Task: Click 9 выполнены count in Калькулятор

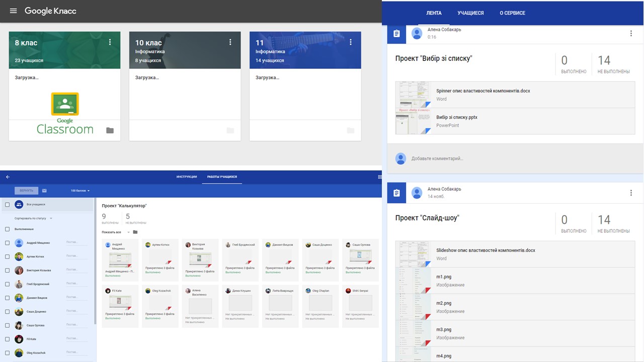Action: 110,219
